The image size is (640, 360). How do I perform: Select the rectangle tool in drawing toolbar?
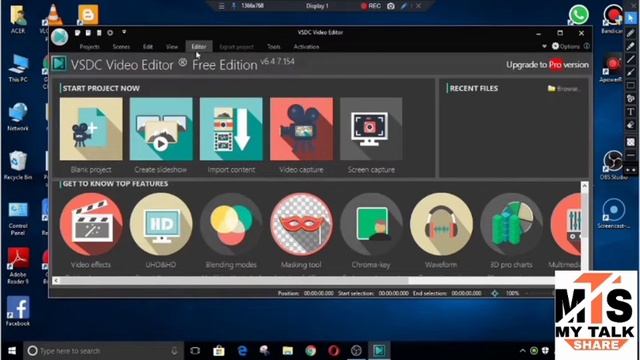tap(631, 85)
